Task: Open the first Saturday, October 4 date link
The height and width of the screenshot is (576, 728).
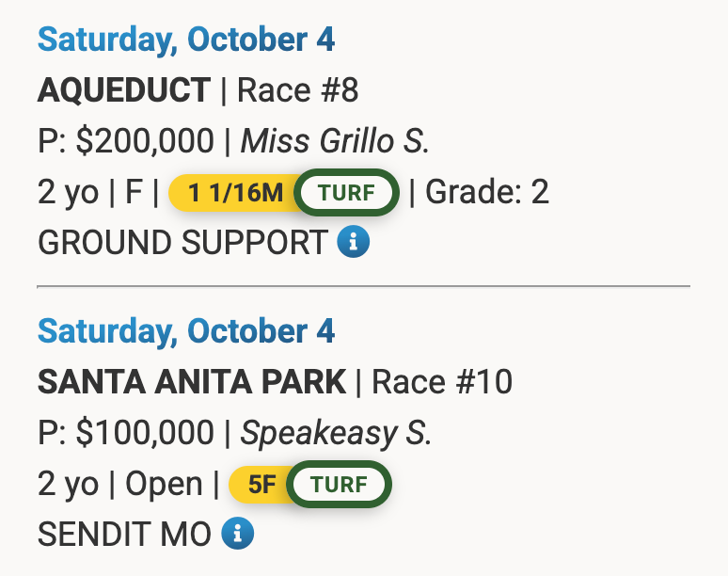Action: 186,40
